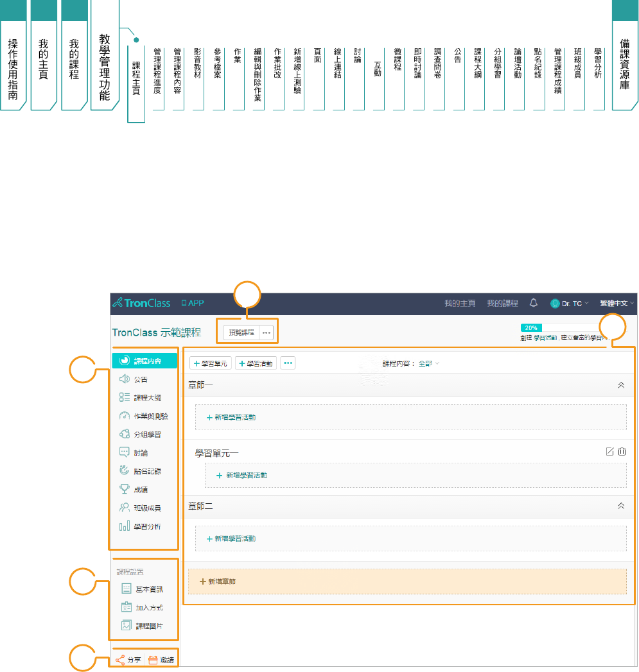Open 學習分析 in the course sidebar

(x=140, y=526)
